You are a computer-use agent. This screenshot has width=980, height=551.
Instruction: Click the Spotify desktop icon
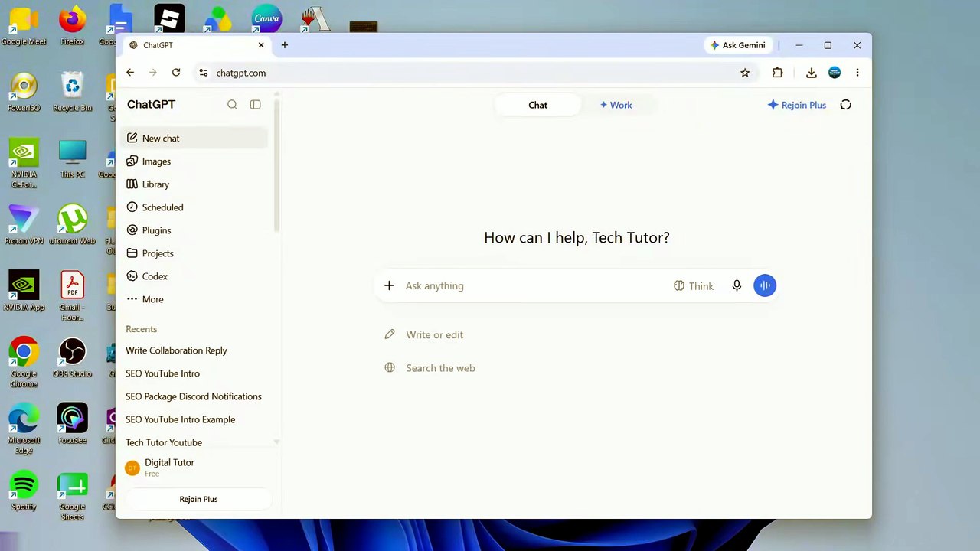(x=24, y=491)
